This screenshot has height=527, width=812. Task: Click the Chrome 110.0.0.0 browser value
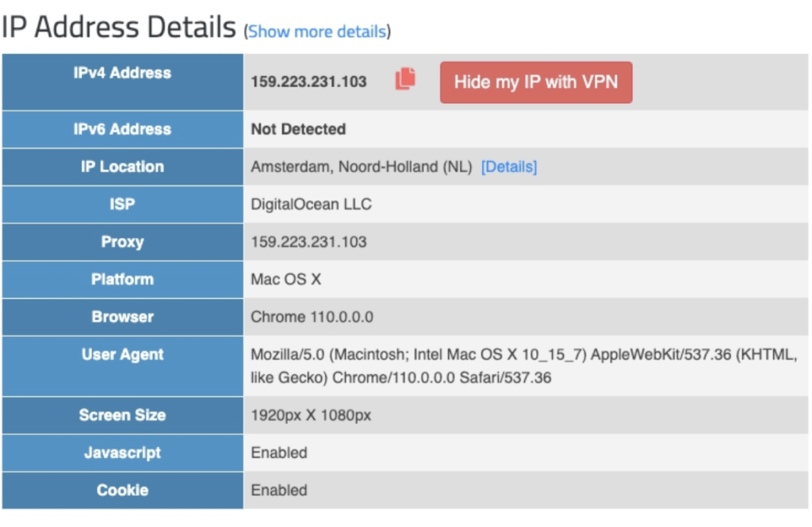[x=312, y=317]
